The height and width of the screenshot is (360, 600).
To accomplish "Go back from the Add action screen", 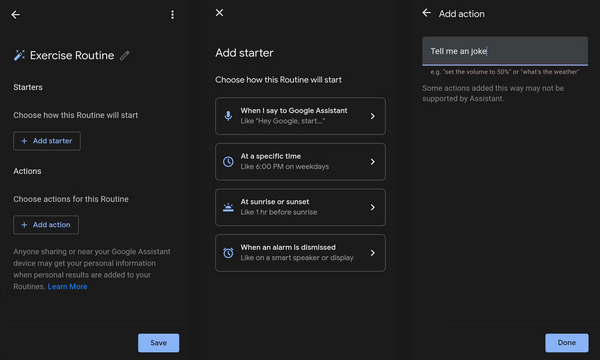I will pyautogui.click(x=426, y=13).
